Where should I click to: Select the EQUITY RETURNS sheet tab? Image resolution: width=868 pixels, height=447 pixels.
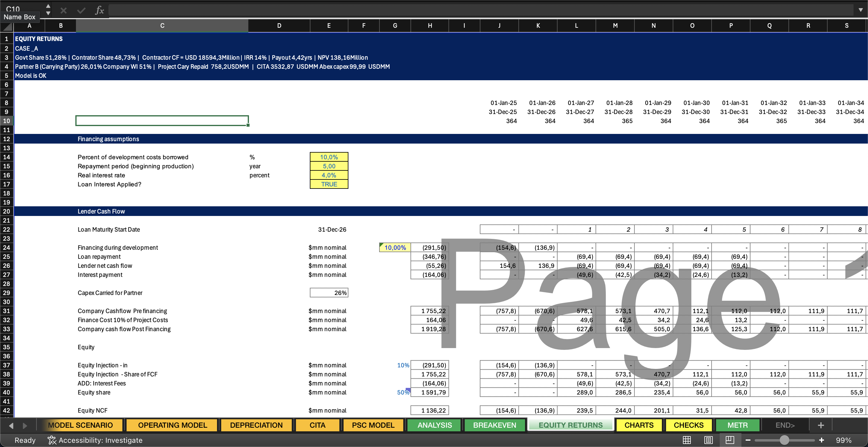tap(571, 425)
